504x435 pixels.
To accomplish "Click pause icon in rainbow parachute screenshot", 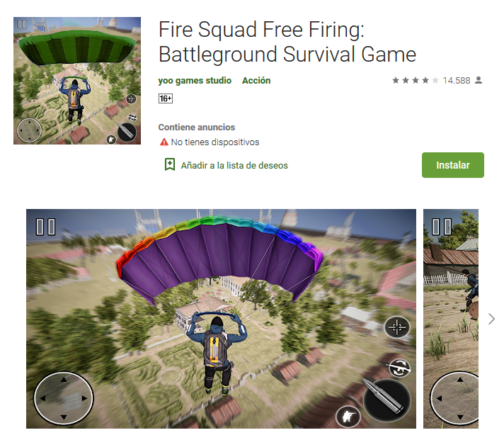I will (45, 227).
